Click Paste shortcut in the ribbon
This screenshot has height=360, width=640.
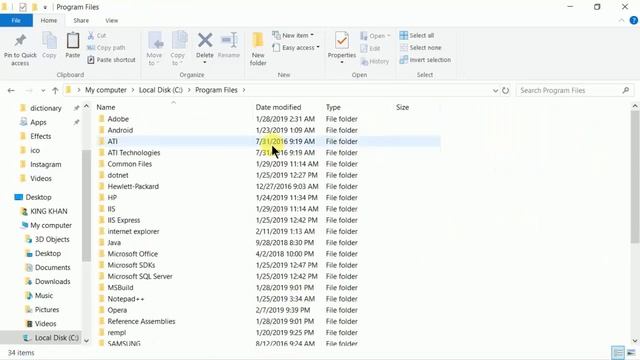tap(111, 60)
